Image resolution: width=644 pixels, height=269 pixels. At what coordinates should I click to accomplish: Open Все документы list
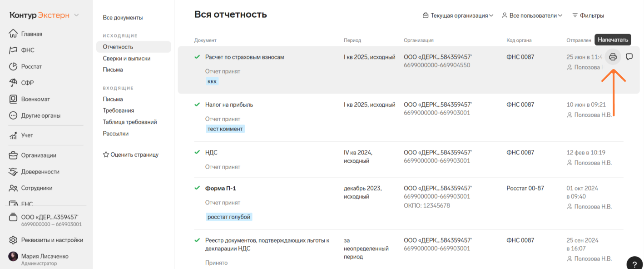pyautogui.click(x=123, y=18)
